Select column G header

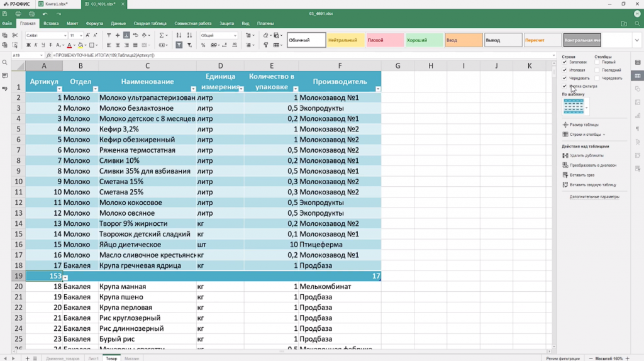pos(397,65)
